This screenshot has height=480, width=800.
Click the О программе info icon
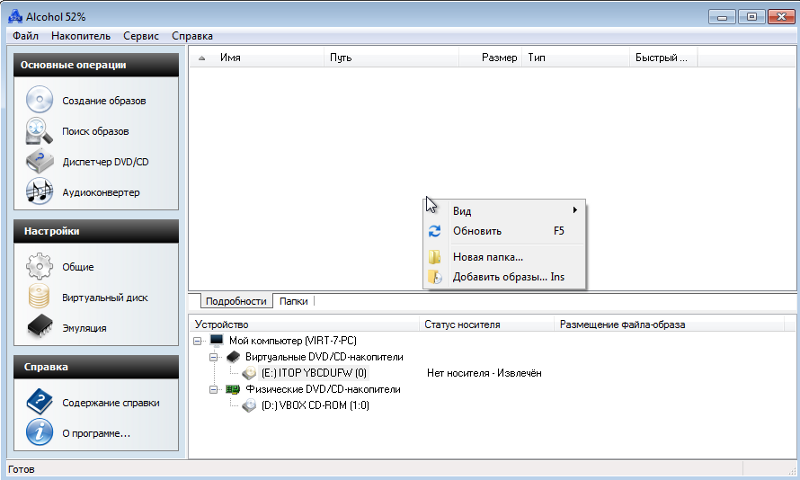tap(39, 432)
